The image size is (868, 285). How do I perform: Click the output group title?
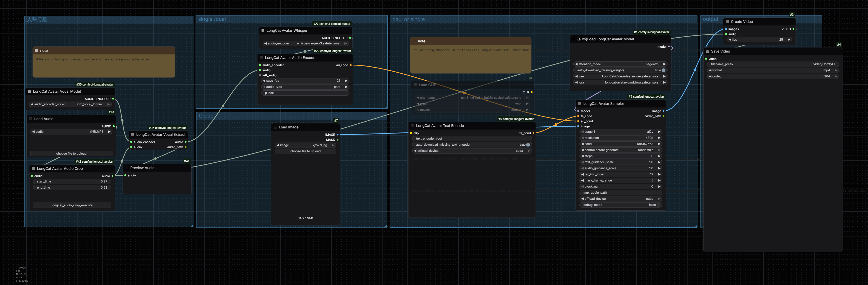click(711, 19)
